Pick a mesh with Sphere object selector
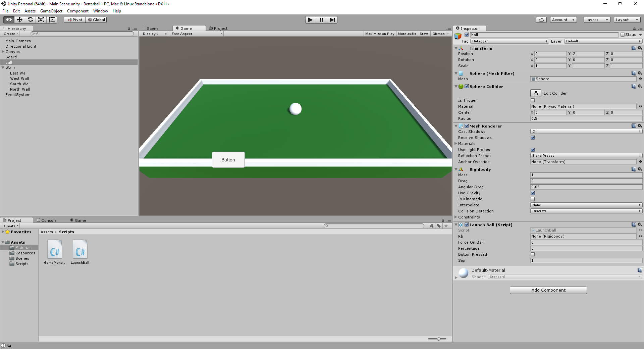644x349 pixels. tap(640, 79)
